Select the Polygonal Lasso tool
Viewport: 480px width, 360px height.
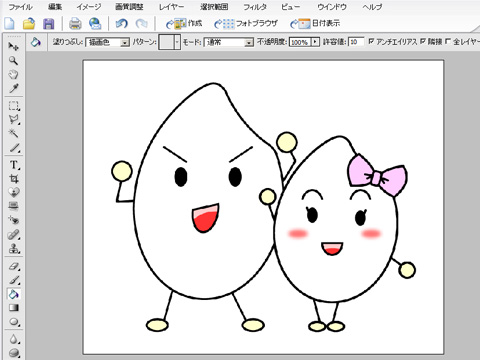14,119
